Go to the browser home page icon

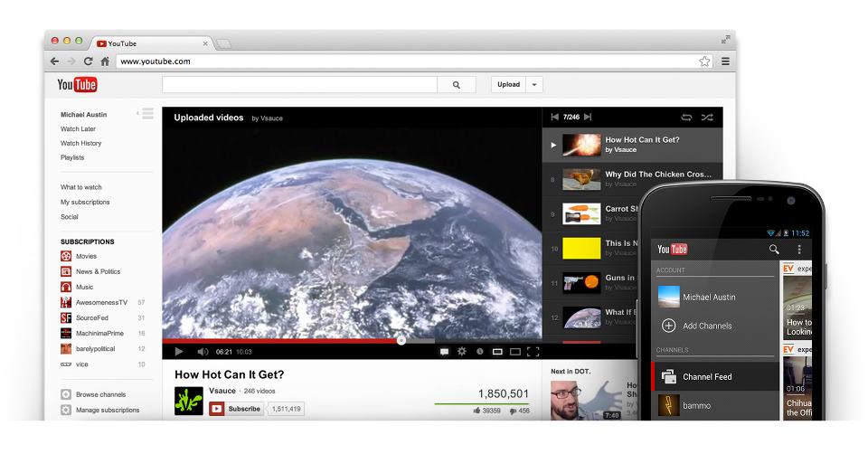click(x=105, y=61)
